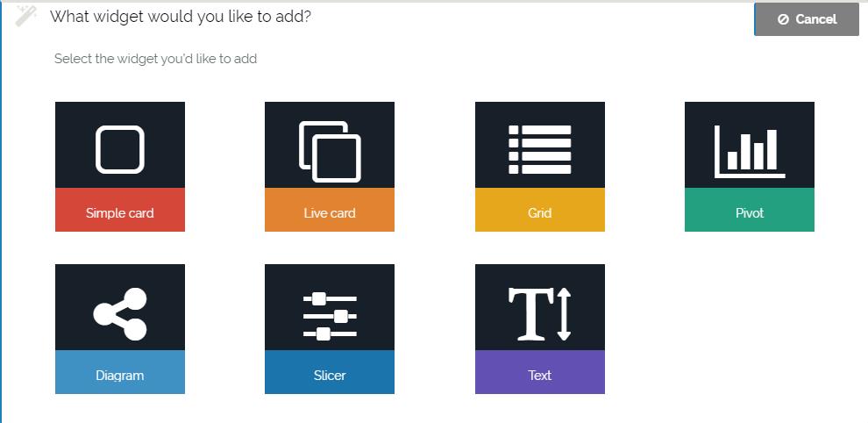Choose the Grid list rows icon
Image resolution: width=868 pixels, height=423 pixels.
[540, 149]
